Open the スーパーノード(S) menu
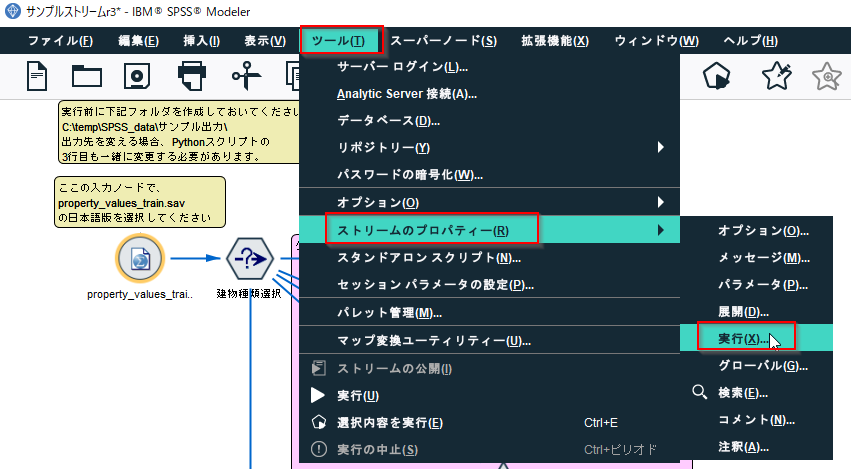The width and height of the screenshot is (851, 469). click(443, 41)
